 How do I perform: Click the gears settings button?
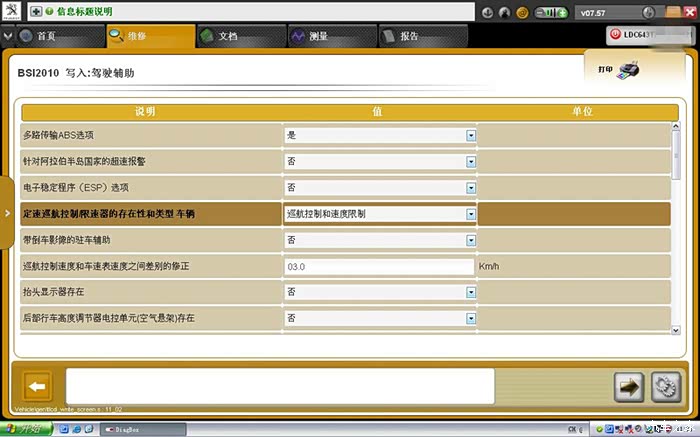point(664,386)
